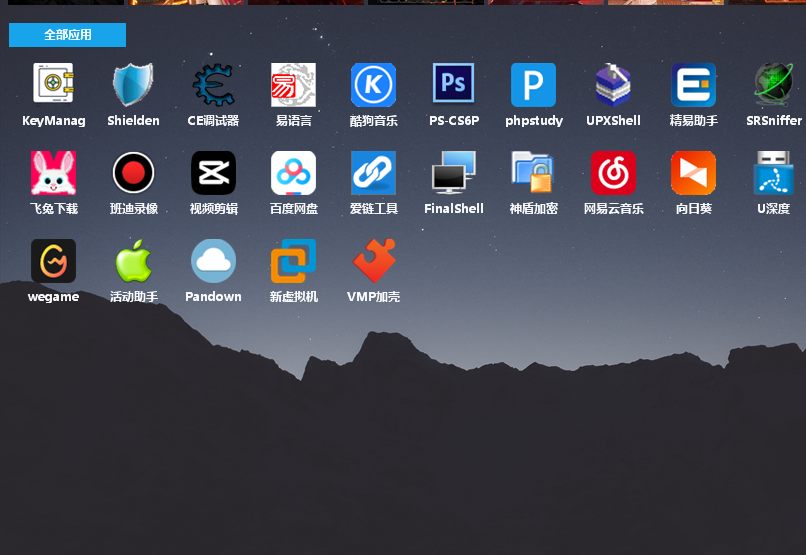The height and width of the screenshot is (555, 806).
Task: Launch the Shielden shield app
Action: point(133,85)
